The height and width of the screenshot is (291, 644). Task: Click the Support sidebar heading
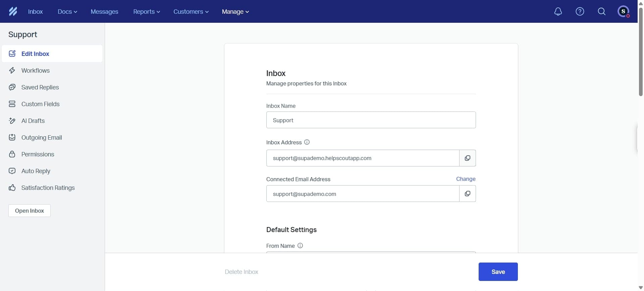[x=23, y=34]
